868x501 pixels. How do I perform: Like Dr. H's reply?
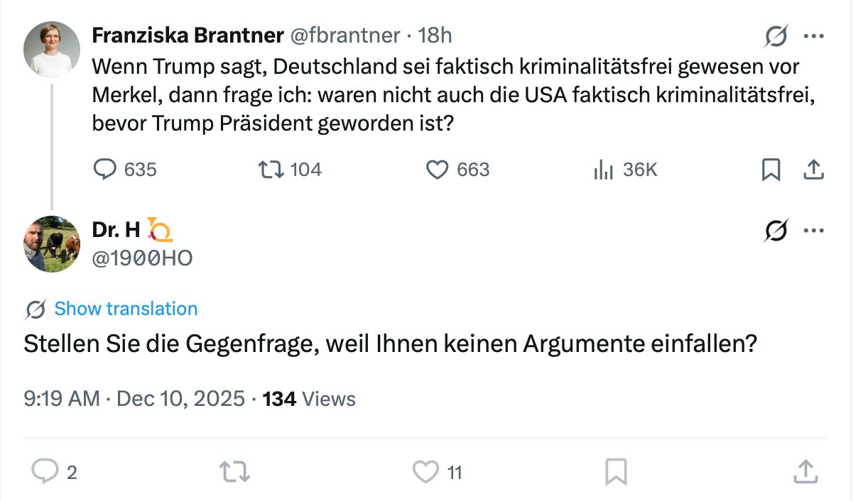pyautogui.click(x=426, y=471)
